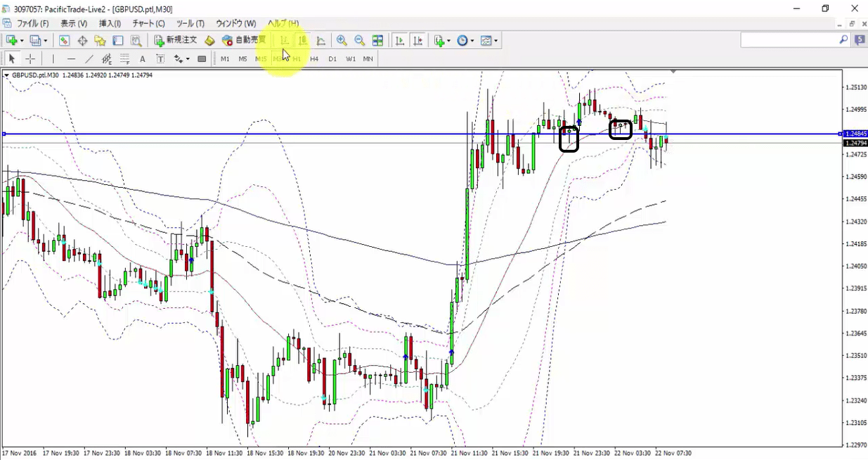Switch to the D1 timeframe

pos(332,59)
